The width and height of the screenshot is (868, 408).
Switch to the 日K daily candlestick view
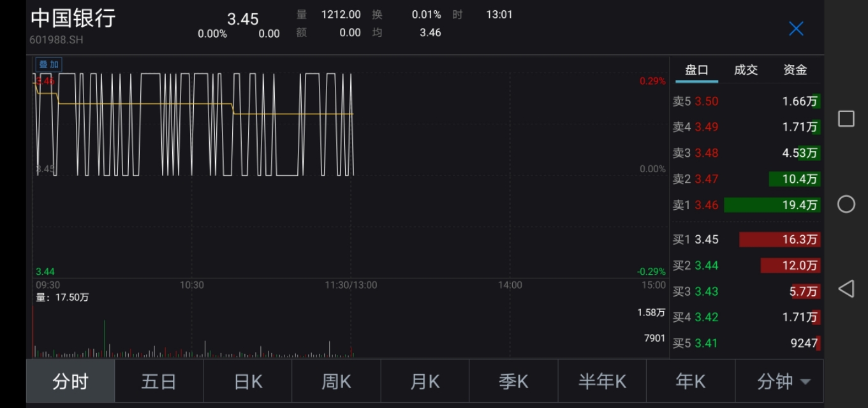pyautogui.click(x=247, y=381)
